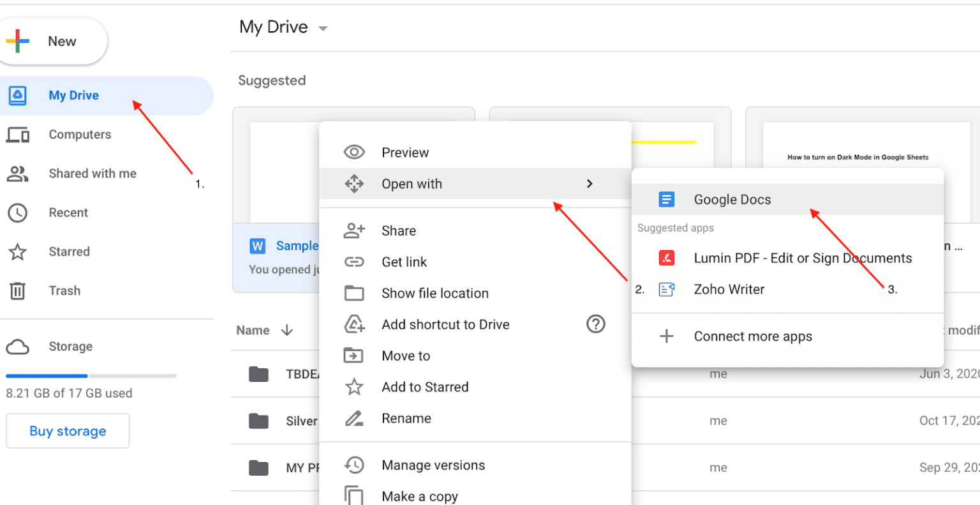
Task: Click the Suggested section heading
Action: tap(272, 80)
